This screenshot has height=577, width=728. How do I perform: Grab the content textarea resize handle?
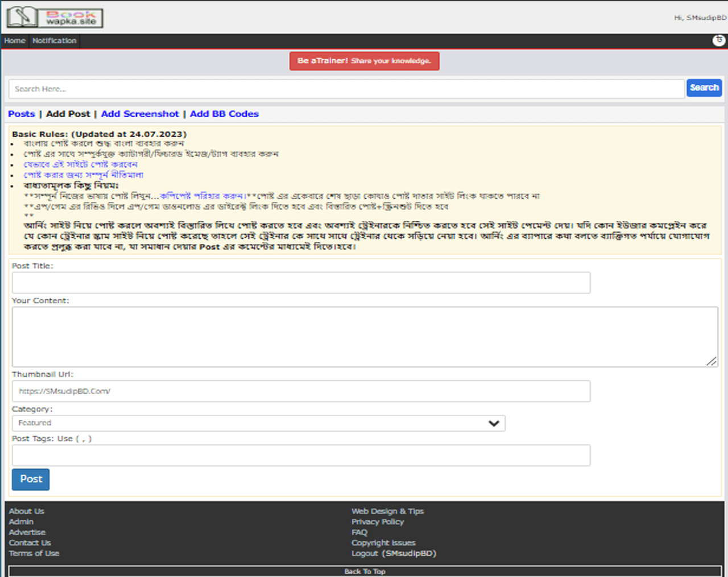[712, 361]
